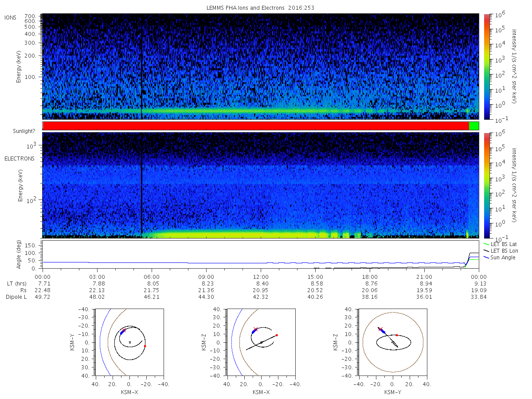Open the KSM-Y versus KSM-Z orbit plot

(x=393, y=342)
